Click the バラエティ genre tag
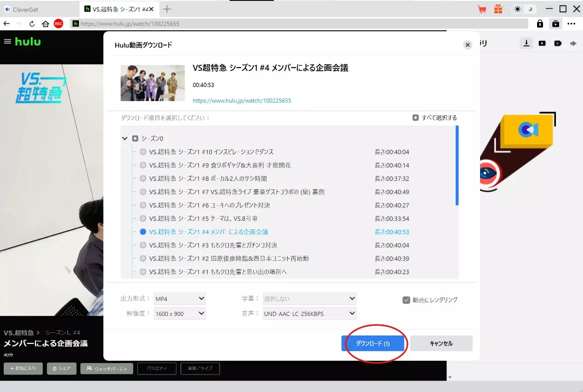 point(157,369)
